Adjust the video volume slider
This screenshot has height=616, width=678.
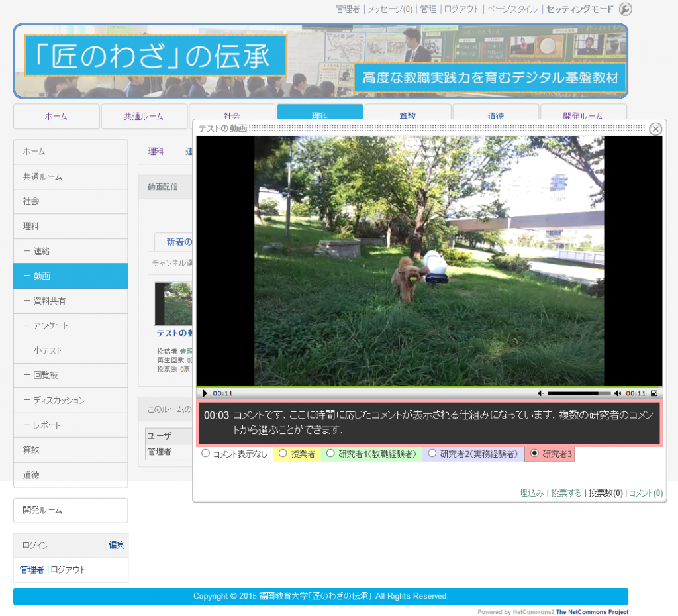point(579,393)
